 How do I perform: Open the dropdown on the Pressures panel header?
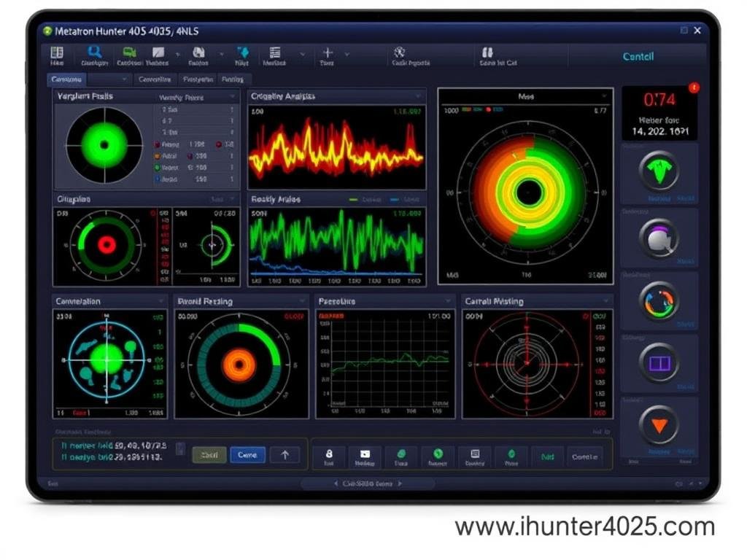(448, 300)
